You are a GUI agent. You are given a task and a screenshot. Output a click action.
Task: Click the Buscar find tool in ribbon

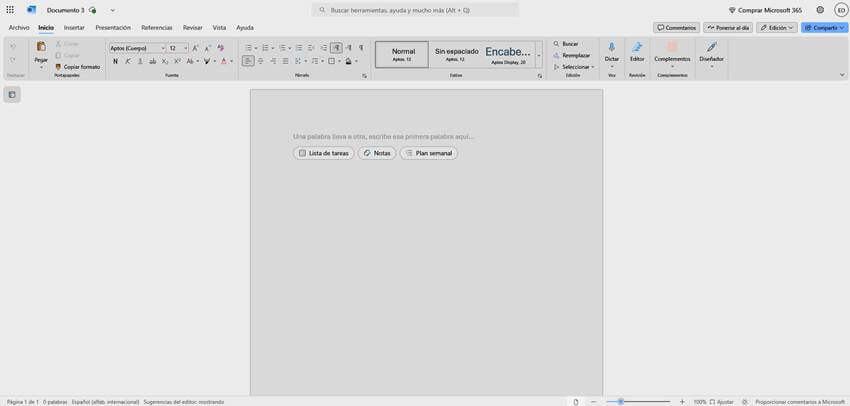point(566,43)
